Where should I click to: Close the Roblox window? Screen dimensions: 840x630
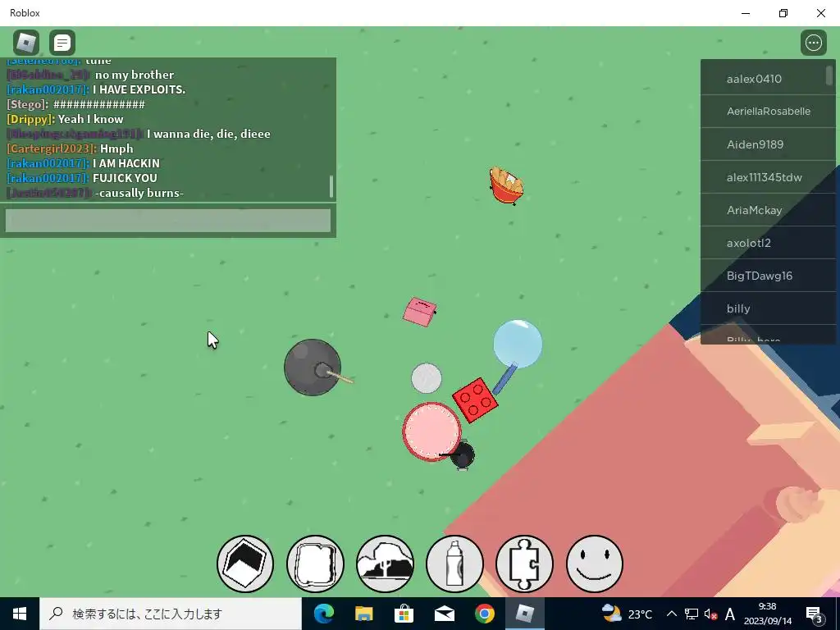point(820,13)
